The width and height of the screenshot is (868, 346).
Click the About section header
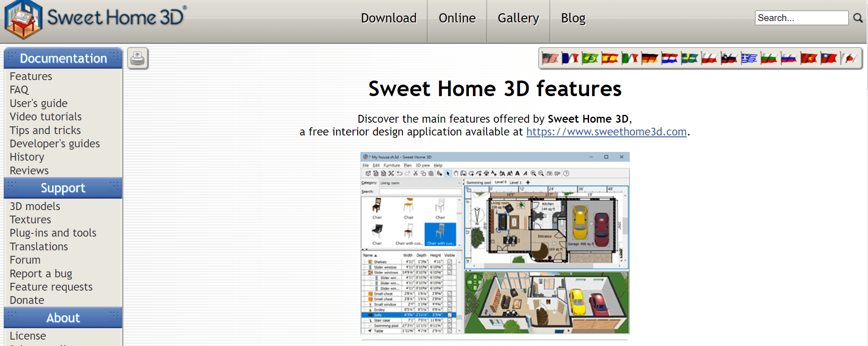point(63,318)
